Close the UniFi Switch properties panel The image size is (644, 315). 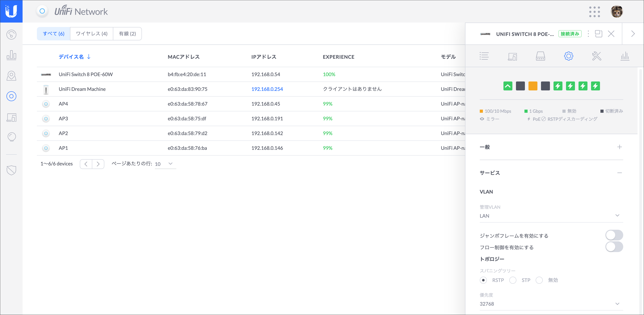tap(611, 34)
